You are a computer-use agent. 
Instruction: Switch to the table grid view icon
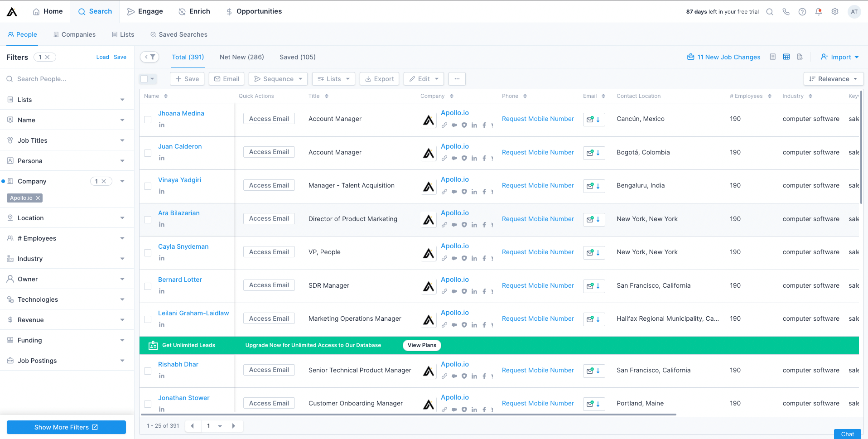786,57
